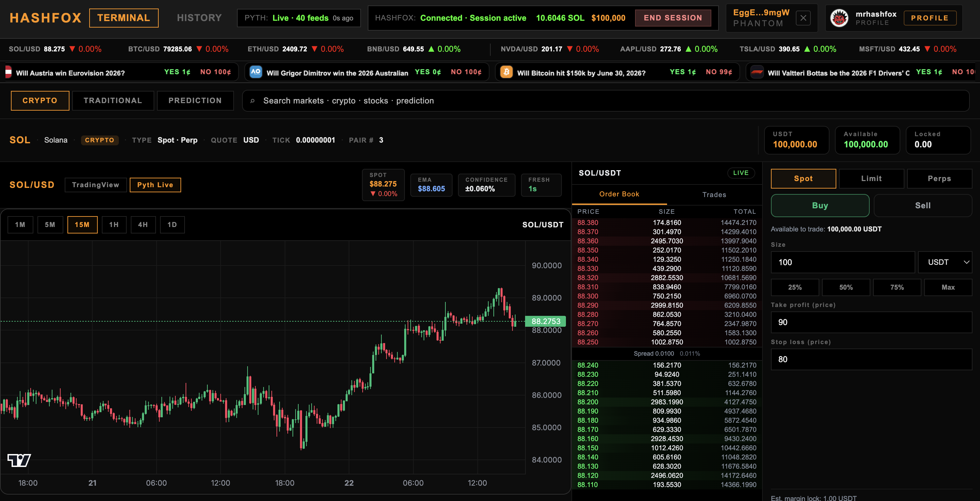Image resolution: width=980 pixels, height=501 pixels.
Task: Click the F1 icon in prediction ticker
Action: point(757,72)
